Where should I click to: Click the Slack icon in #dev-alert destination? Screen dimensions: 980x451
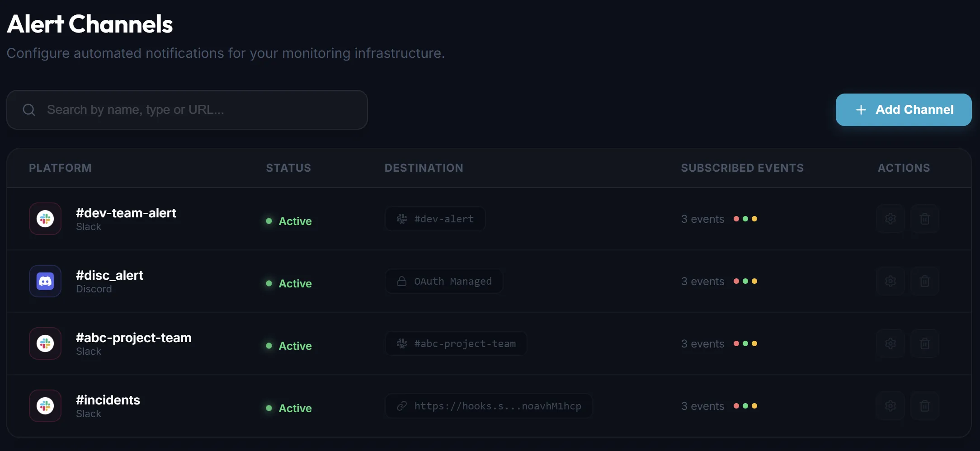[402, 219]
